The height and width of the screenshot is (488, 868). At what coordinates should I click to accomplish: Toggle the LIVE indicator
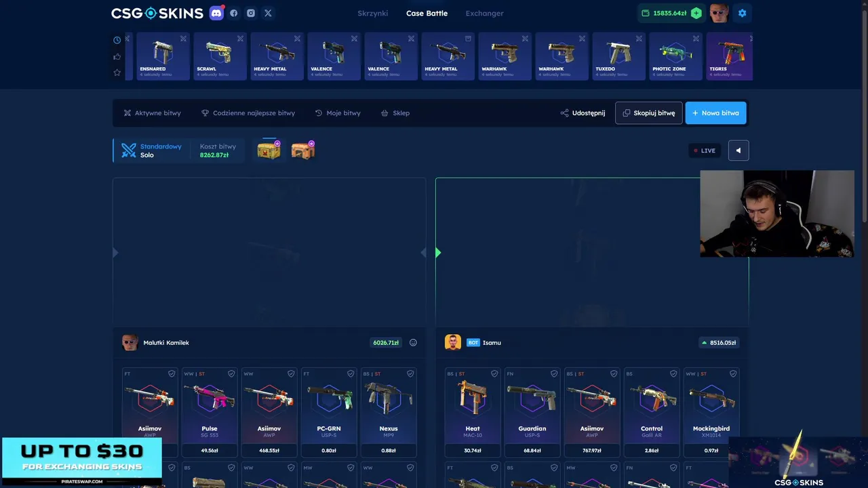[705, 150]
